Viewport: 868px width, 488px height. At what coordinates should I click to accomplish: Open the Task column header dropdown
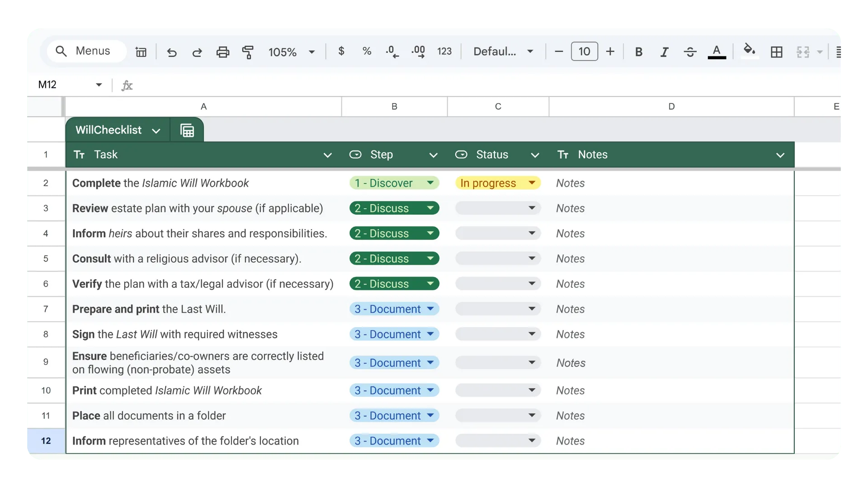[x=327, y=155]
